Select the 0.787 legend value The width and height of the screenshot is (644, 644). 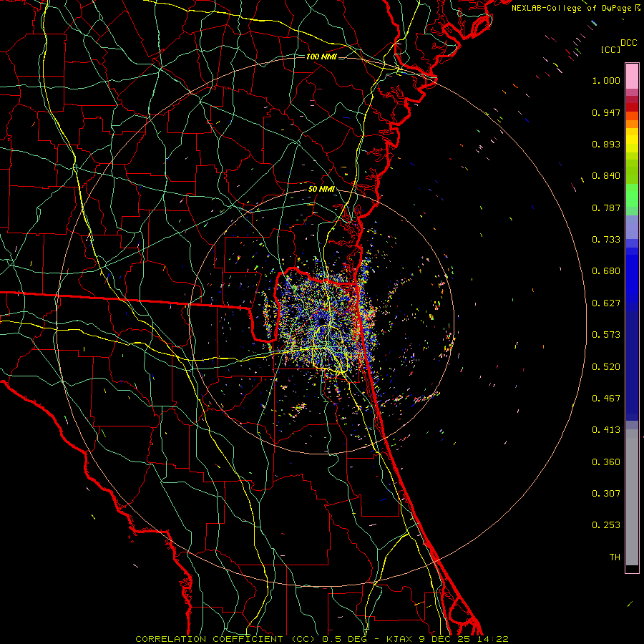(x=606, y=208)
